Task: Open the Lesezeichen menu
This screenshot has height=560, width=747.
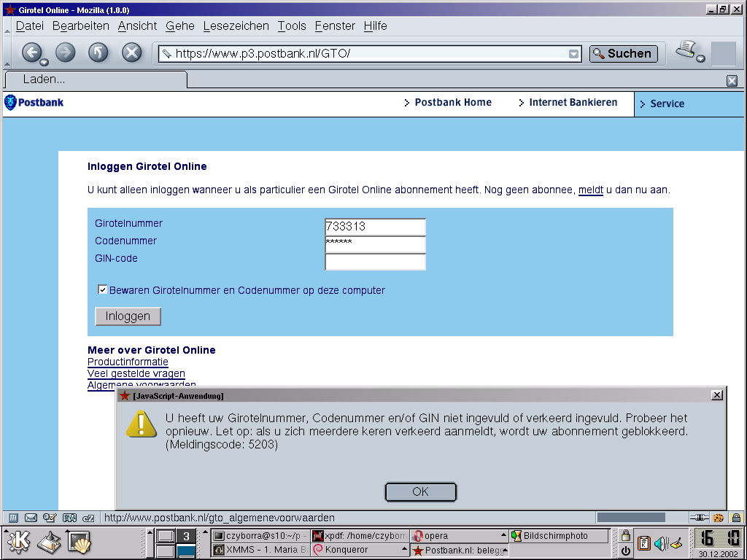Action: 236,26
